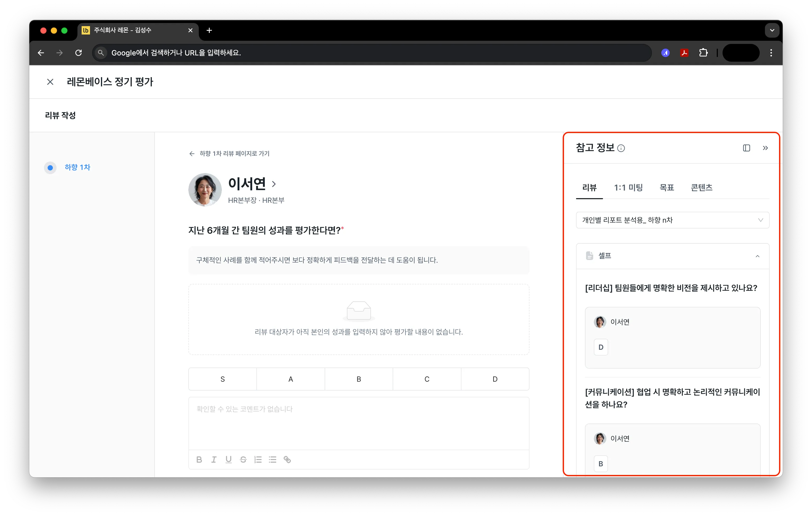Insert a link in comment editor

287,459
